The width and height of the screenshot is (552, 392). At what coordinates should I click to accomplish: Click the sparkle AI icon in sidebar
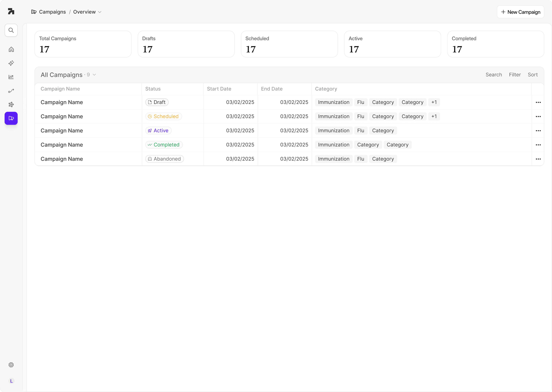click(11, 63)
